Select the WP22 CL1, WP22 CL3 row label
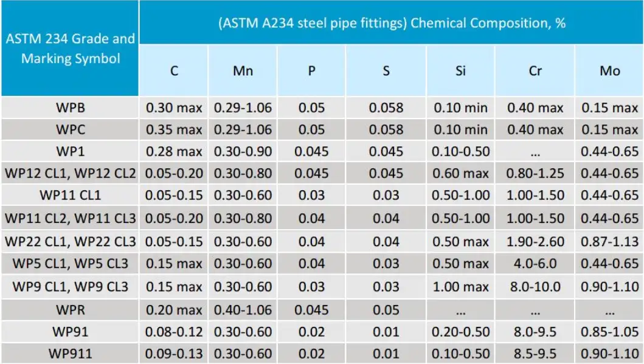This screenshot has height=364, width=644. pyautogui.click(x=70, y=241)
